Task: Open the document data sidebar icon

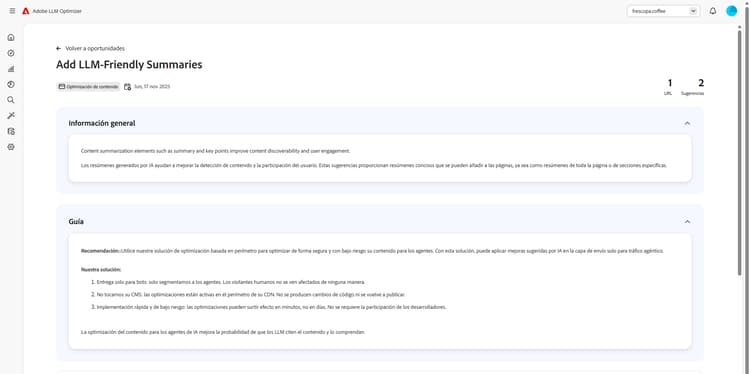Action: click(x=11, y=131)
